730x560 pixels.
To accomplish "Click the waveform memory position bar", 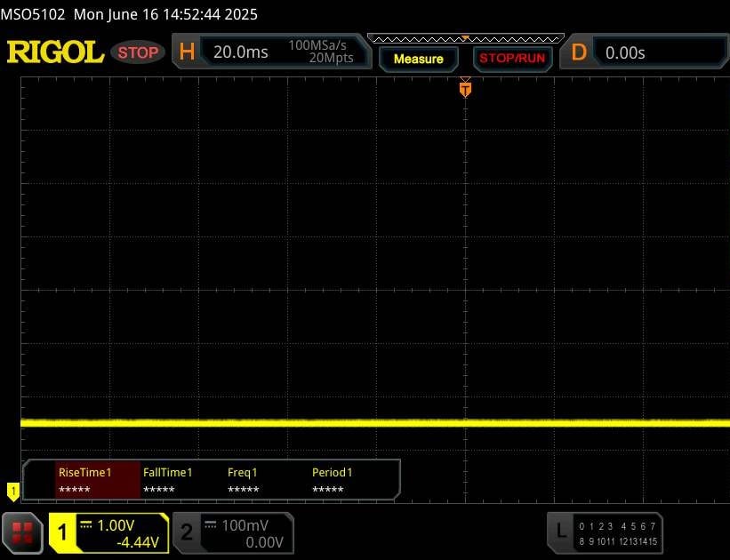I will pos(466,39).
